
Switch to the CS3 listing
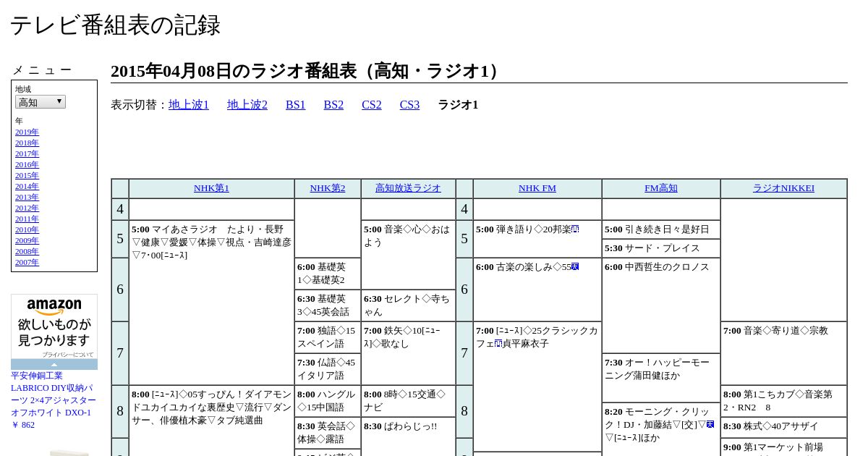(x=409, y=105)
